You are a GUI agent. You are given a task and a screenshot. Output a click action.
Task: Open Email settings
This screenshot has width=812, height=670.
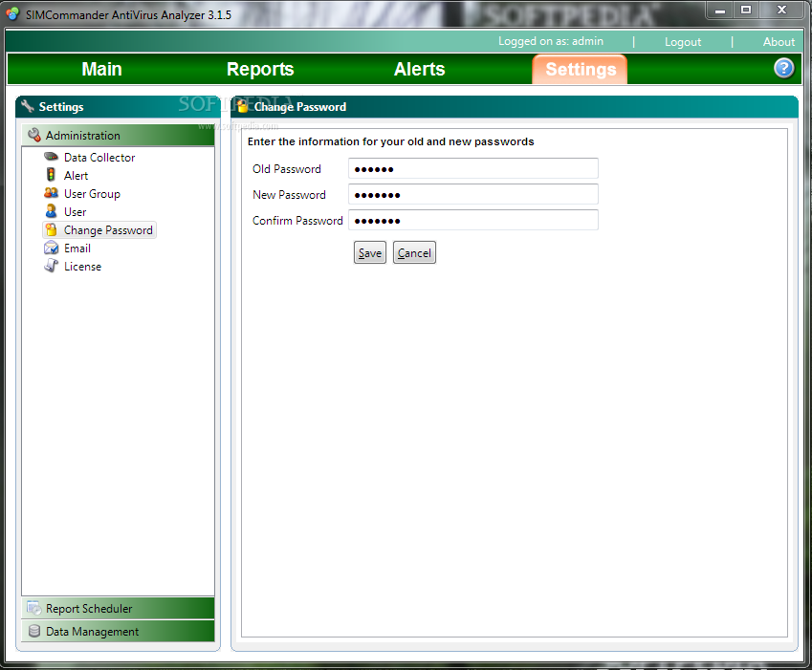[x=77, y=249]
